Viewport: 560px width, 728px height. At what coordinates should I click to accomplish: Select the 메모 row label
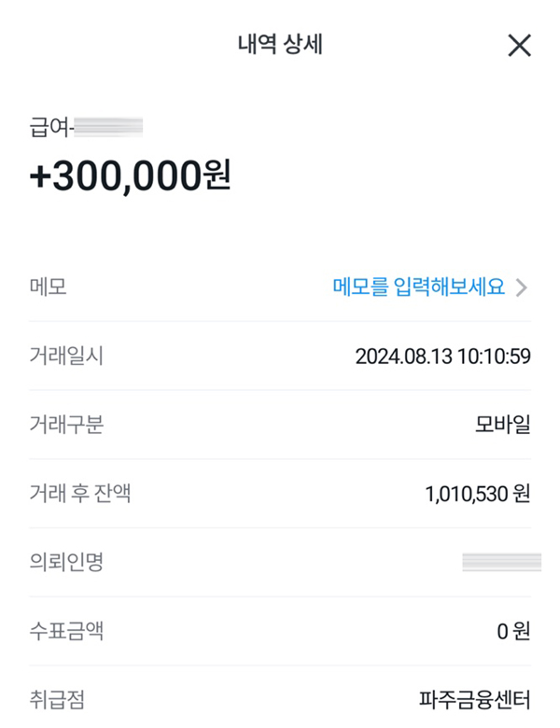[x=48, y=287]
